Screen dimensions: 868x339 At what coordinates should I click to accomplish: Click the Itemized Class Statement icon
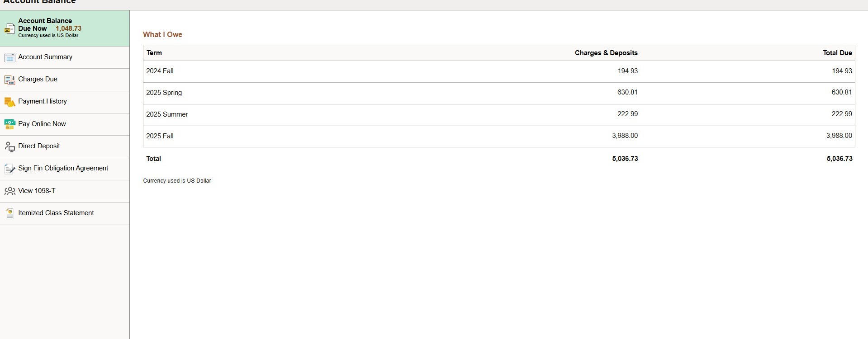(x=9, y=213)
